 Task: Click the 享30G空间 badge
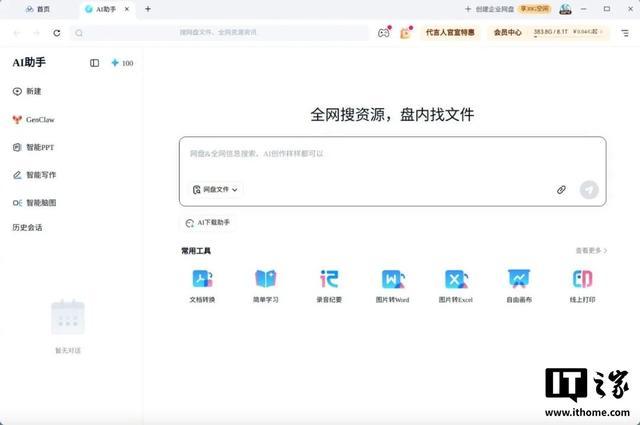click(535, 9)
